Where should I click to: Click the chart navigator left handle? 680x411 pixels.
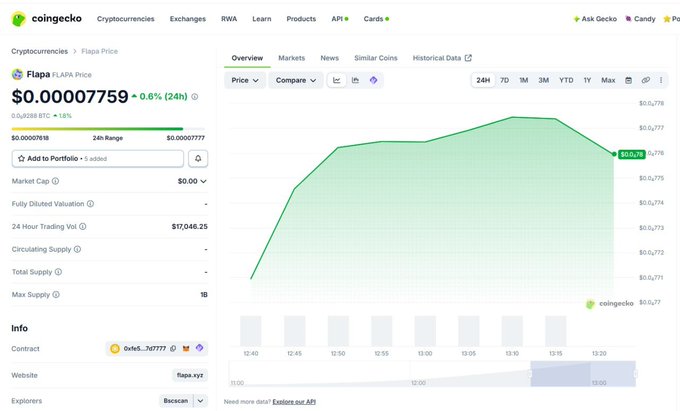530,374
